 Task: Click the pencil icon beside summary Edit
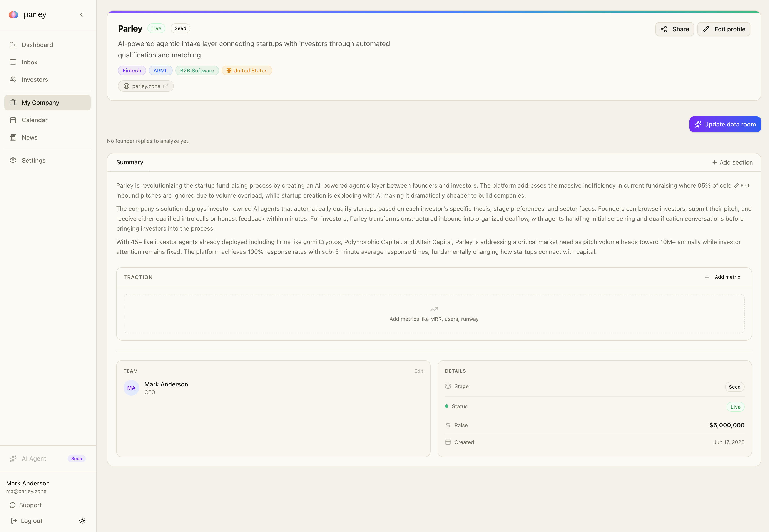[736, 186]
